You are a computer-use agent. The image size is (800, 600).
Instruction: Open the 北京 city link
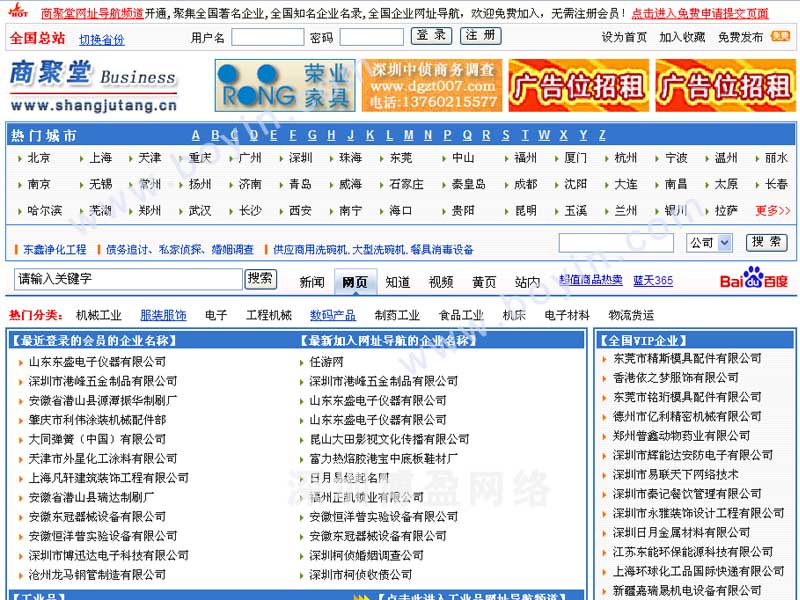(x=39, y=158)
